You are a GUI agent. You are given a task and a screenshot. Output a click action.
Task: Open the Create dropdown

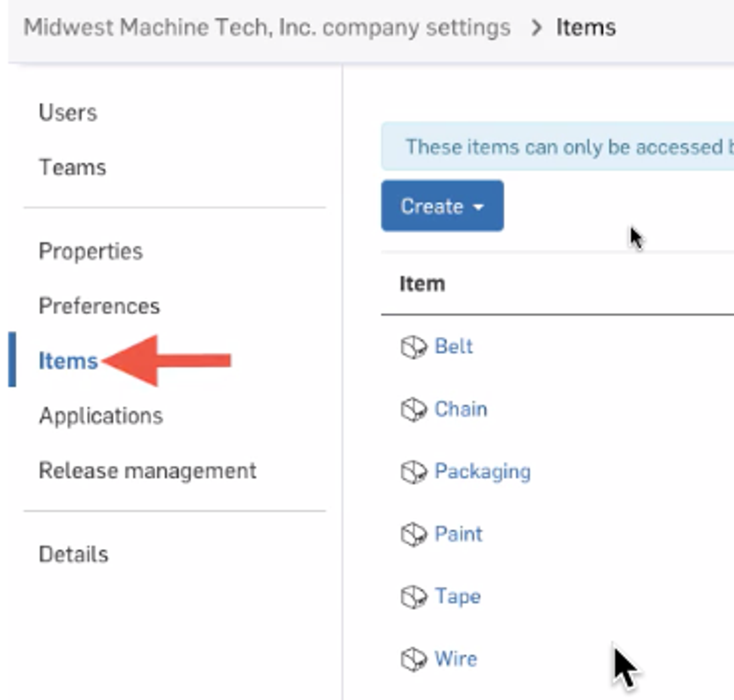(442, 206)
